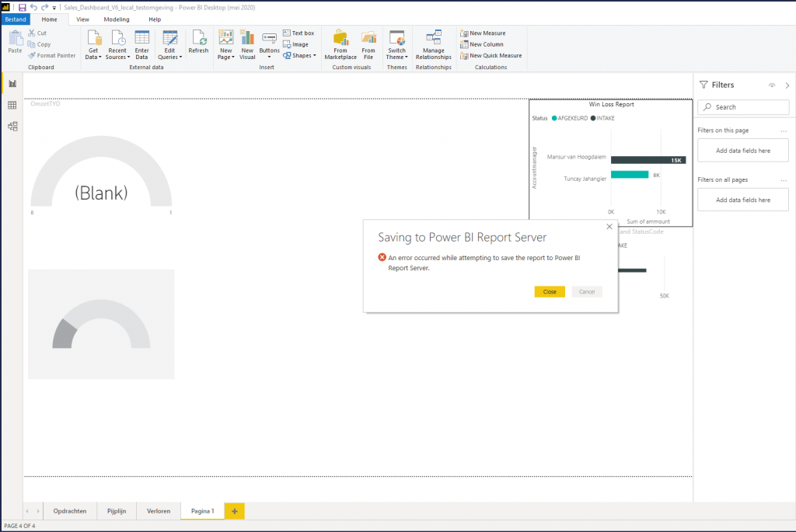796x532 pixels.
Task: Select the Format Painter tool
Action: [x=52, y=55]
